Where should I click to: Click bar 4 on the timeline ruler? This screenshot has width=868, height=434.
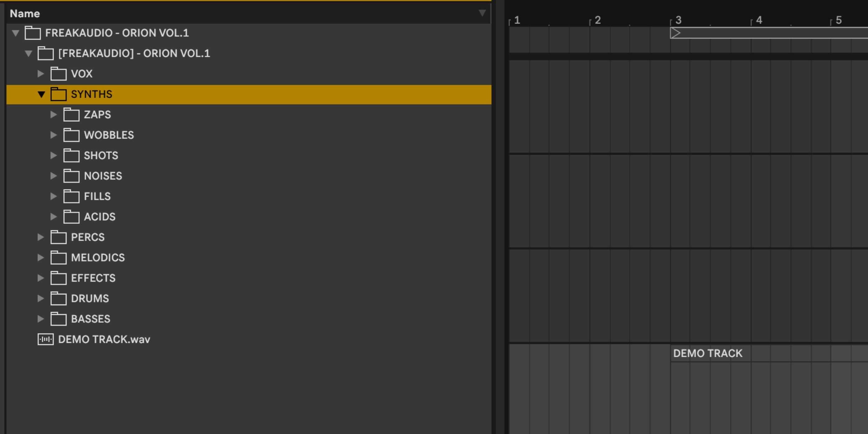tap(759, 20)
